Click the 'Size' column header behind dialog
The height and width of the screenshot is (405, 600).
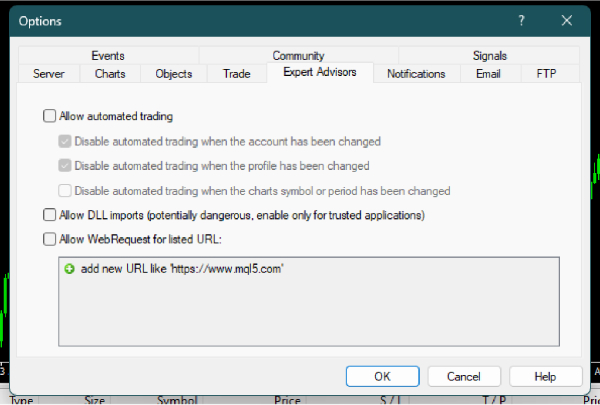click(x=95, y=400)
